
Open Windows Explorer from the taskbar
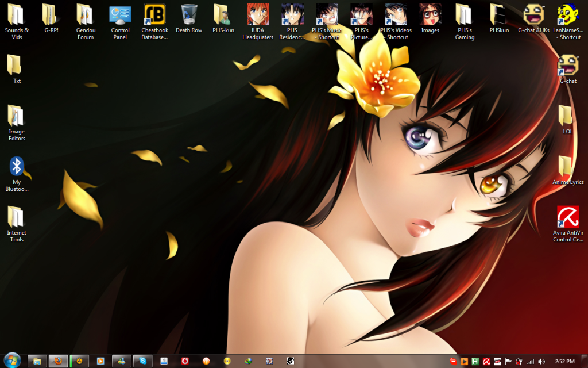[x=37, y=361]
